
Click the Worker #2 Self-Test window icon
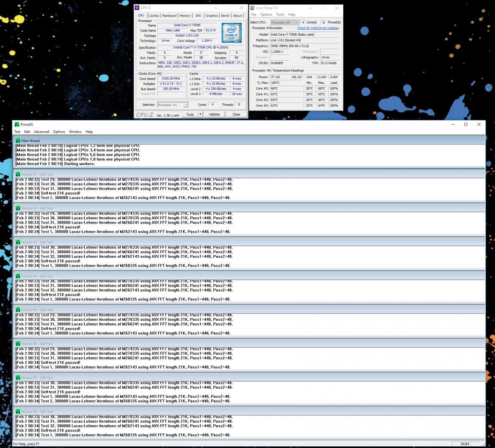point(18,209)
